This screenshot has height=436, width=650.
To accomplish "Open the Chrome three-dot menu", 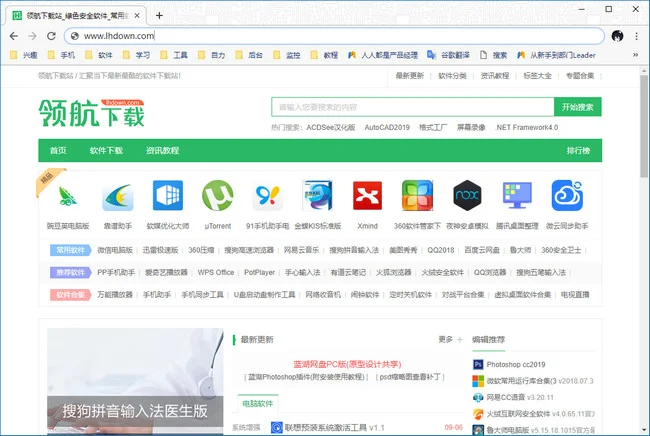I will [x=636, y=36].
